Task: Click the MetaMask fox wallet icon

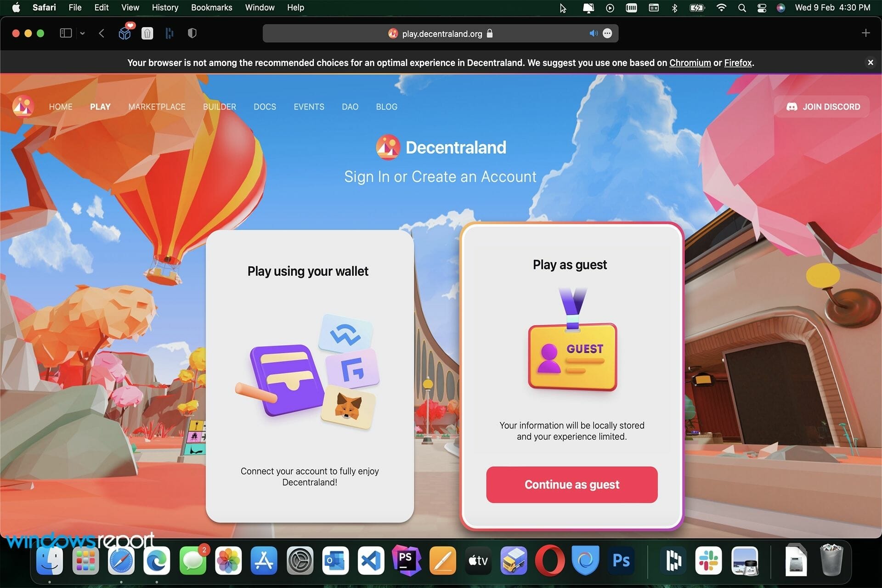Action: click(348, 407)
